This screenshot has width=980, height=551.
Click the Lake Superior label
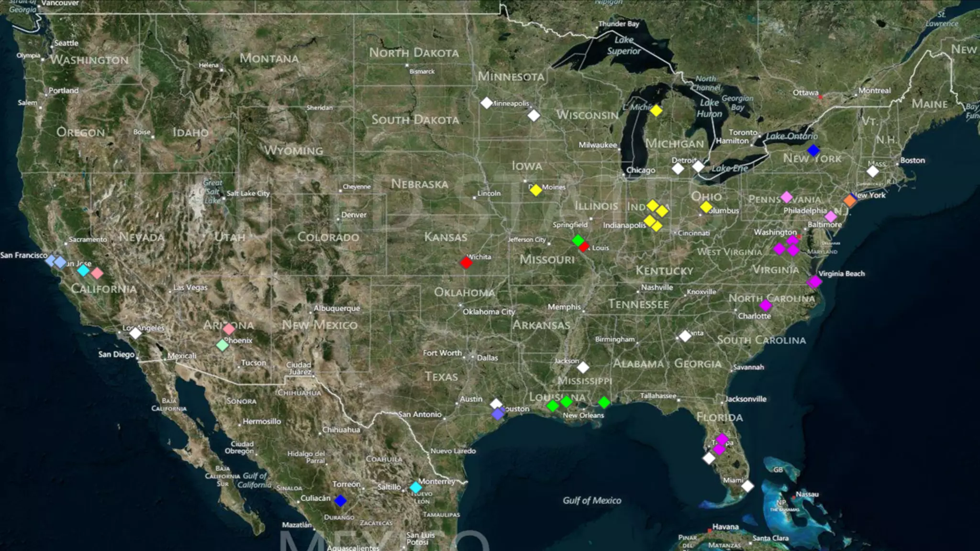(x=624, y=45)
